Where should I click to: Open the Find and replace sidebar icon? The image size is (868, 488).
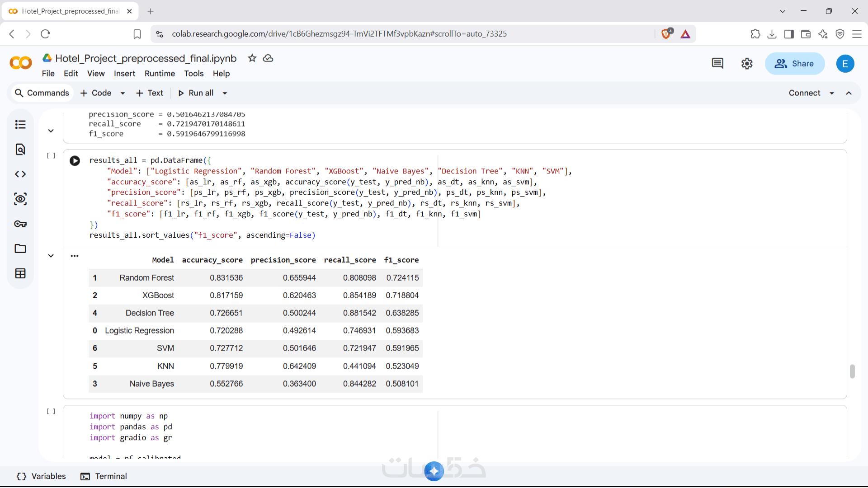coord(20,149)
